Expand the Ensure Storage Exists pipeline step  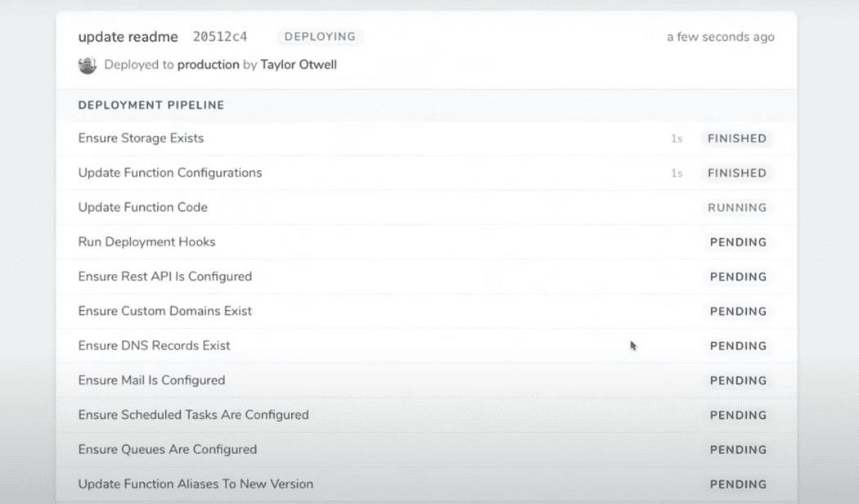pyautogui.click(x=141, y=138)
